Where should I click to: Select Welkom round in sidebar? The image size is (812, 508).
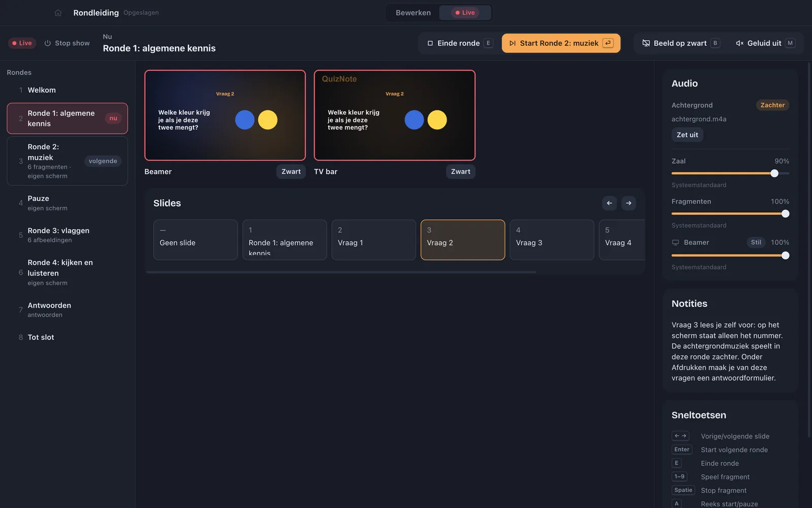(x=67, y=90)
